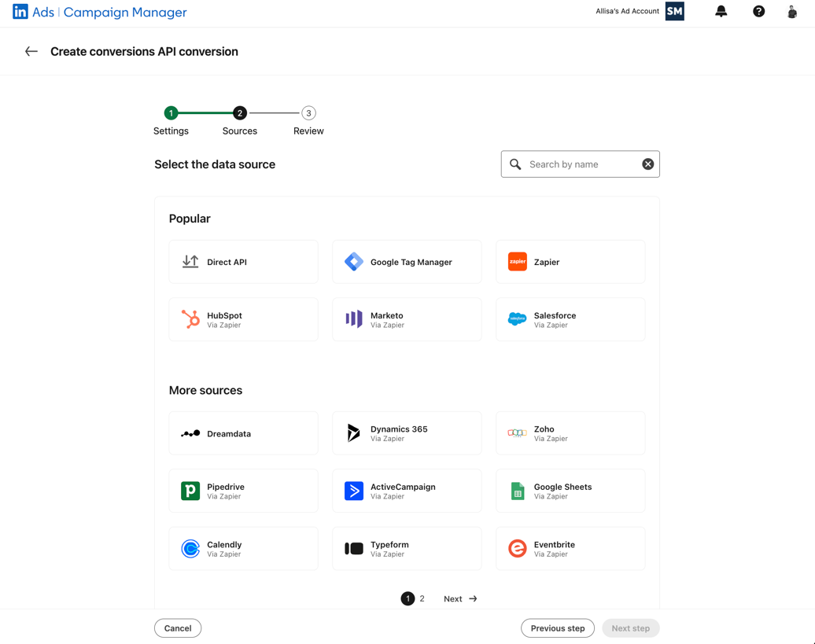
Task: Click the arrow beside Next pagination
Action: [x=473, y=599]
